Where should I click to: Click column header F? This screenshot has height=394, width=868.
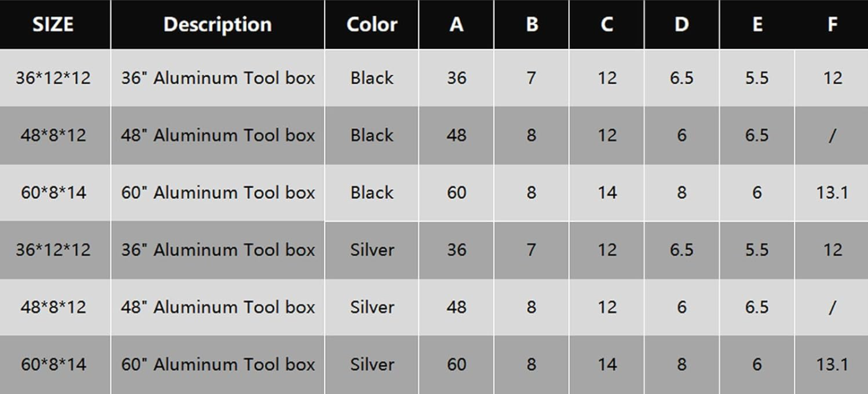tap(832, 24)
